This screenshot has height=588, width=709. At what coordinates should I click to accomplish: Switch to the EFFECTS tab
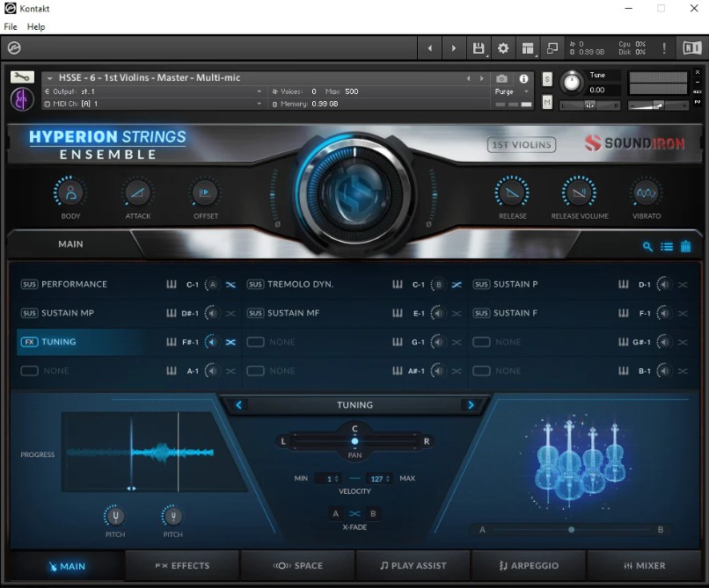point(182,565)
